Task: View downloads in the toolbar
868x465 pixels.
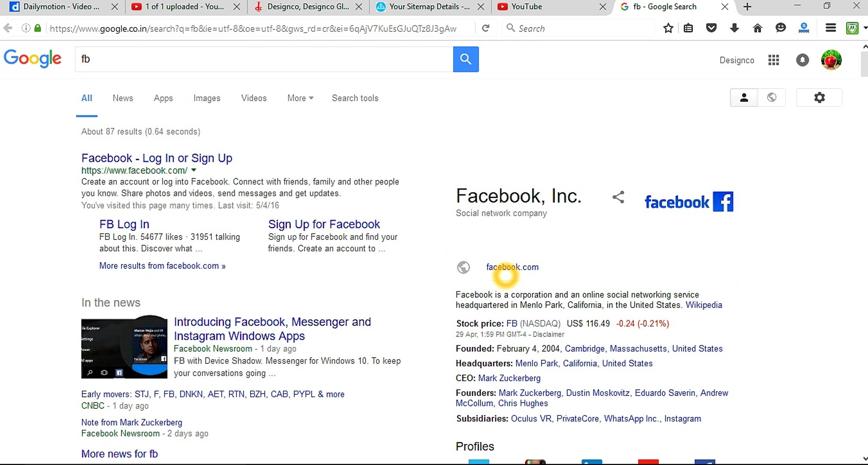Action: pos(735,28)
